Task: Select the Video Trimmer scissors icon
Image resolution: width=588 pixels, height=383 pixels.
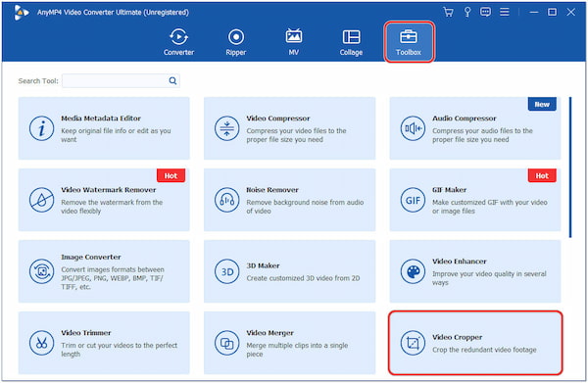Action: click(x=41, y=343)
